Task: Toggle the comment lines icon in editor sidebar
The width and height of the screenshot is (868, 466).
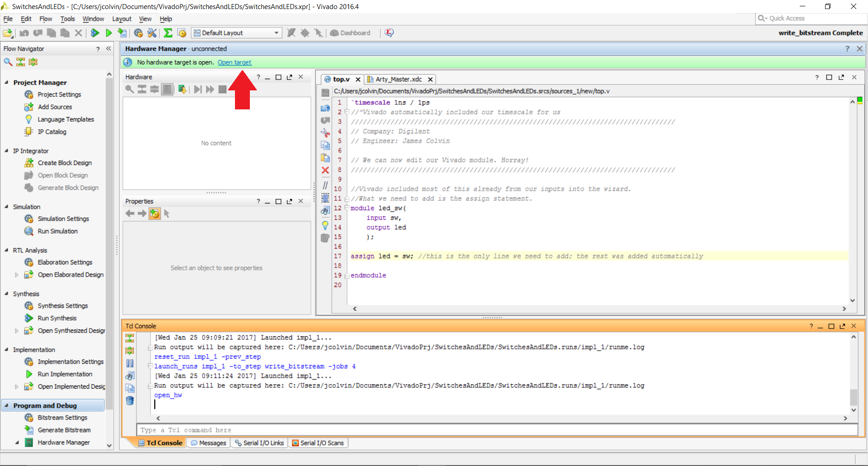Action: tap(325, 185)
